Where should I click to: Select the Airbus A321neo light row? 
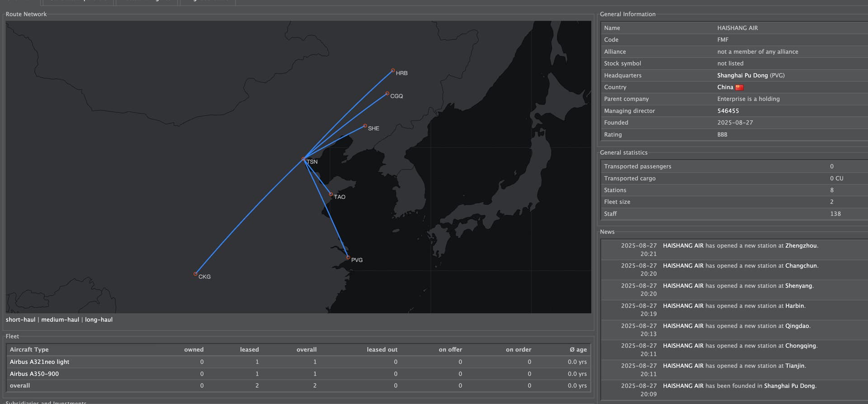pos(40,362)
